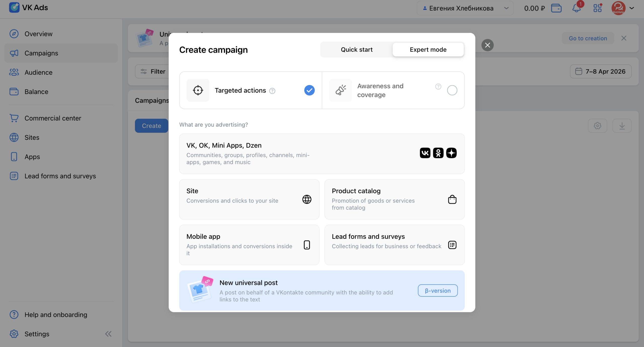
Task: Open the apps grid icon
Action: (x=597, y=8)
